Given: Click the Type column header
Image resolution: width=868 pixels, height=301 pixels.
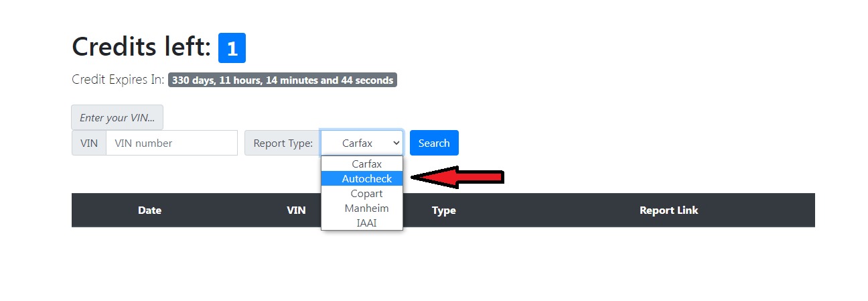Looking at the screenshot, I should point(443,210).
